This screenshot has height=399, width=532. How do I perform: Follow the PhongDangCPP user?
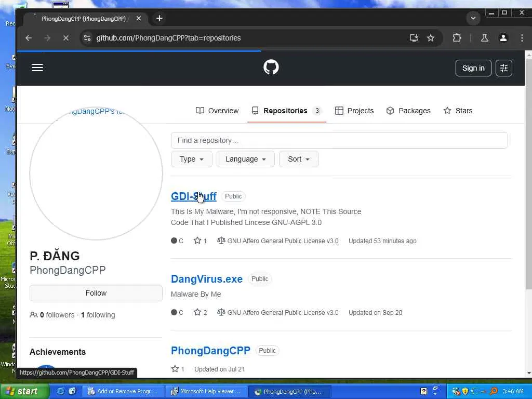pos(96,293)
